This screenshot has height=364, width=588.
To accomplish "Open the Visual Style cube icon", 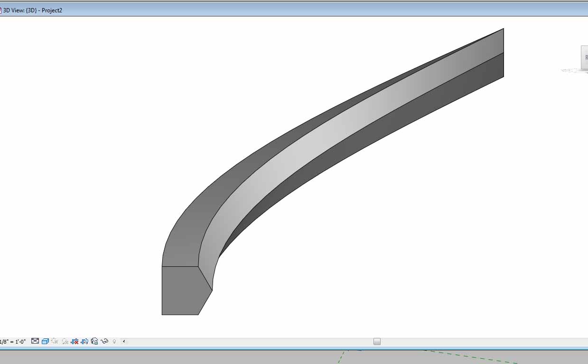I will pos(45,341).
